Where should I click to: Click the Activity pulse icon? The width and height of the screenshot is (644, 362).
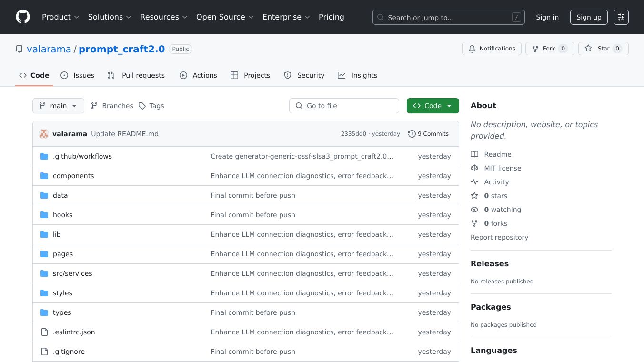474,182
